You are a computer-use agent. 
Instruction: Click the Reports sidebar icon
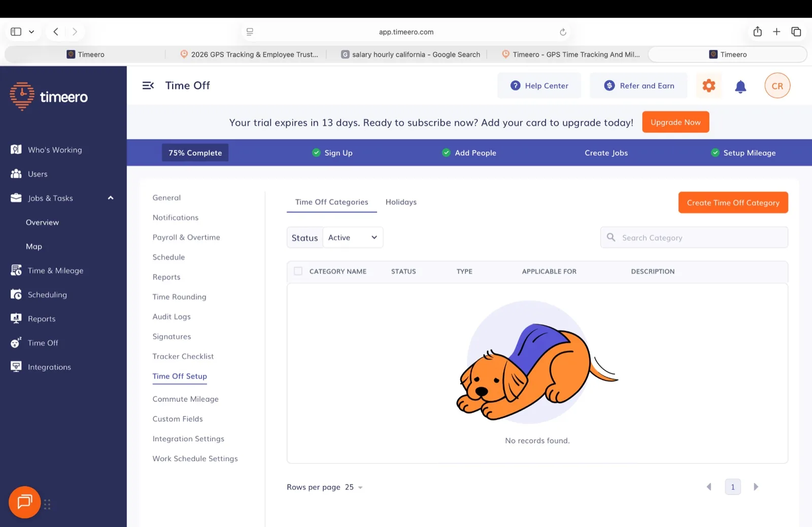16,319
